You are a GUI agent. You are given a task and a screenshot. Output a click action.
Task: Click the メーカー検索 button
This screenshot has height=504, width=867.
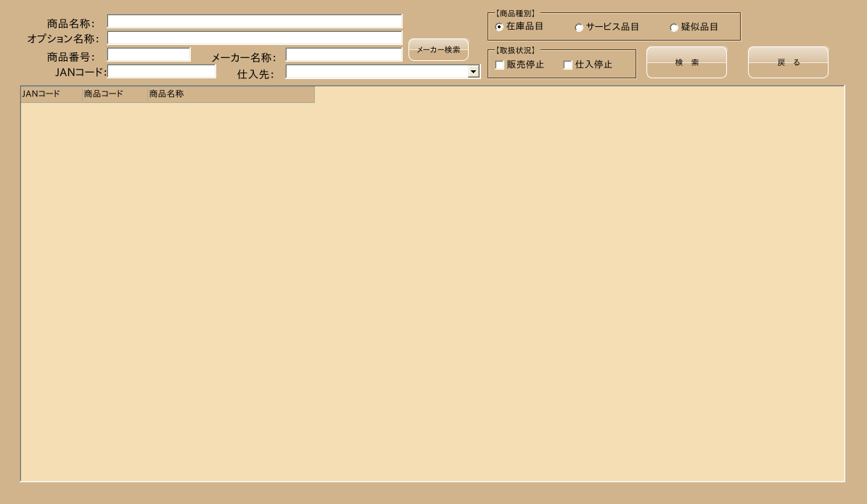pyautogui.click(x=438, y=50)
